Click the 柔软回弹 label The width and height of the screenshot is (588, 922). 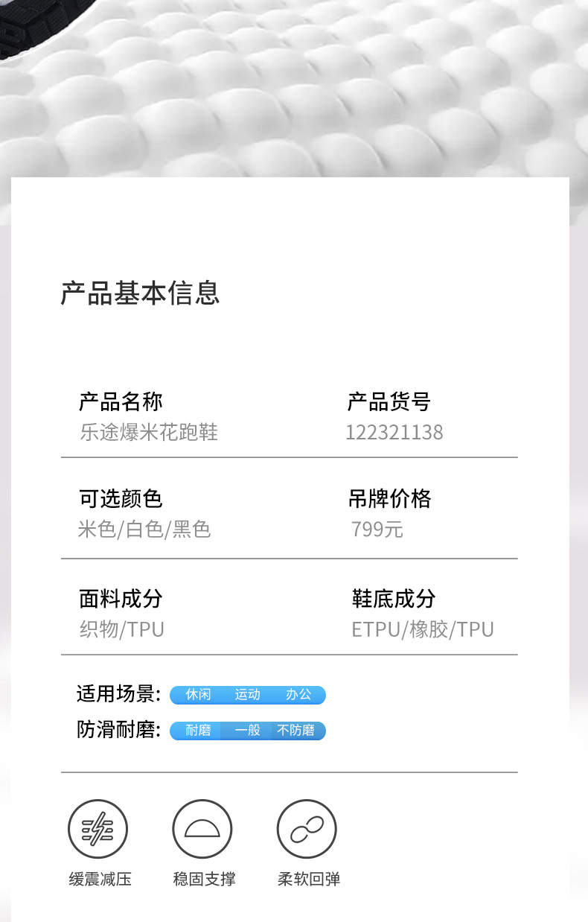pyautogui.click(x=309, y=880)
